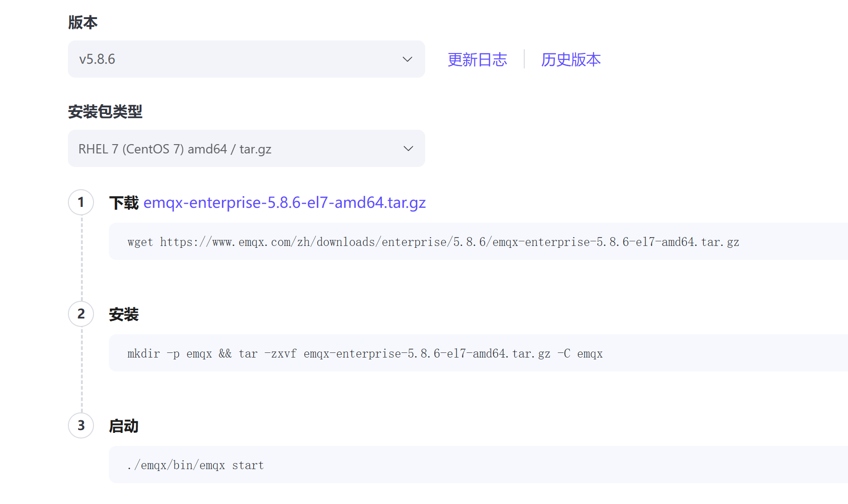Expand the 安装包类型 package type dropdown
This screenshot has height=504, width=848.
(x=246, y=148)
